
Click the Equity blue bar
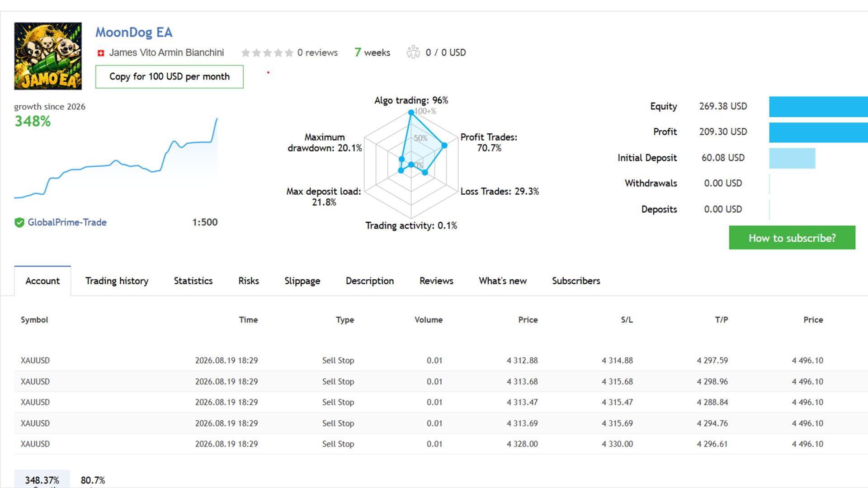(x=818, y=107)
